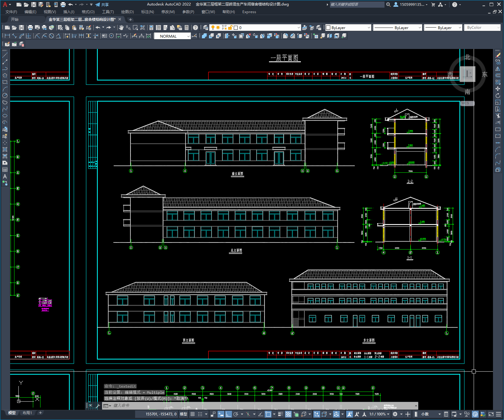This screenshot has height=420, width=504.
Task: Click the new drawing tab plus button
Action: pos(130,20)
